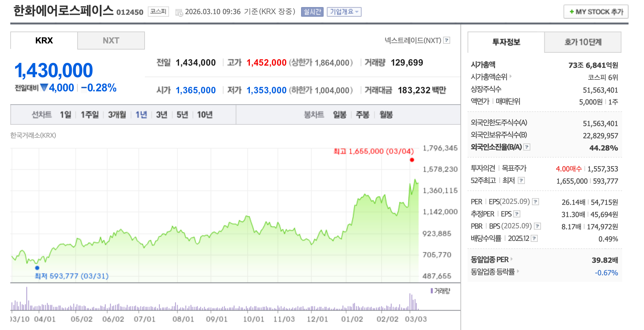The image size is (644, 330).
Task: Click the 저가 value 1,353,000
Action: 267,90
